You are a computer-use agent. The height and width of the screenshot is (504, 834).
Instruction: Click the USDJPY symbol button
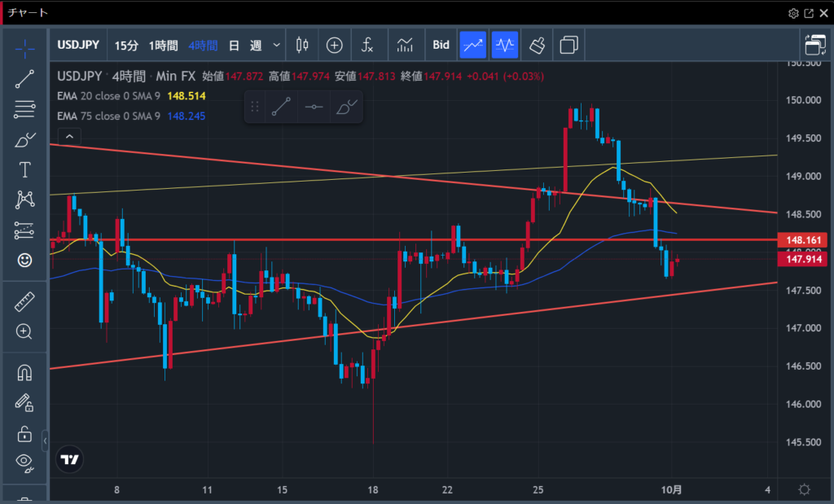78,46
